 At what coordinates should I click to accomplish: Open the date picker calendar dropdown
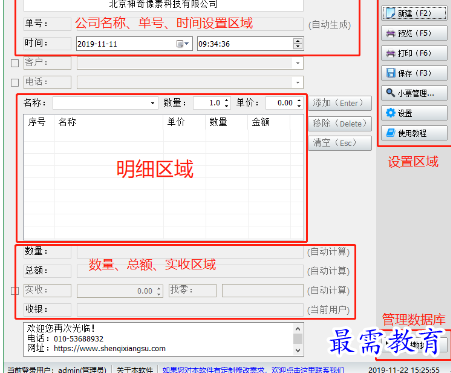183,44
